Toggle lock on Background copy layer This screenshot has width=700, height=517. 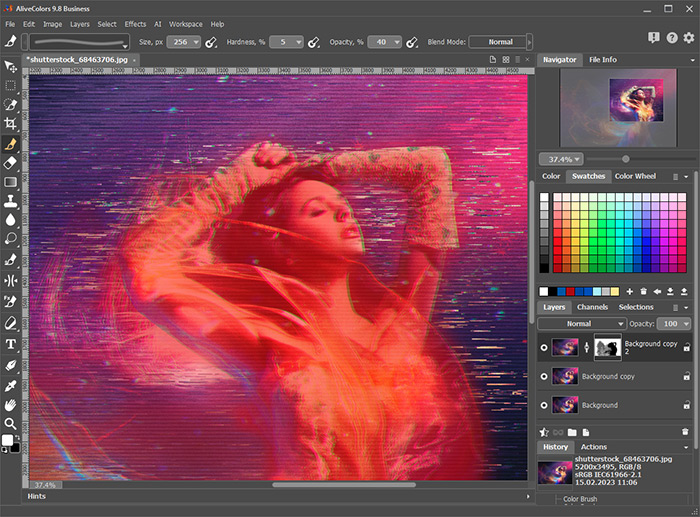pyautogui.click(x=687, y=376)
